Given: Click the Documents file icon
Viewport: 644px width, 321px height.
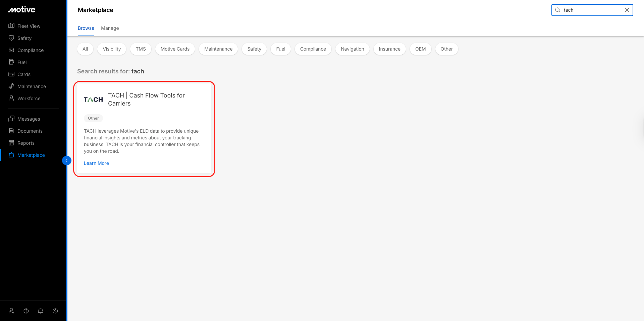Looking at the screenshot, I should (x=11, y=131).
